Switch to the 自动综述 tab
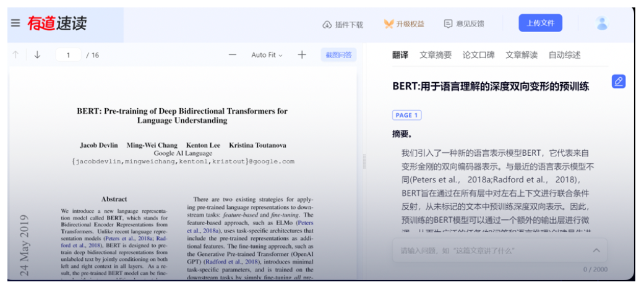 [565, 55]
